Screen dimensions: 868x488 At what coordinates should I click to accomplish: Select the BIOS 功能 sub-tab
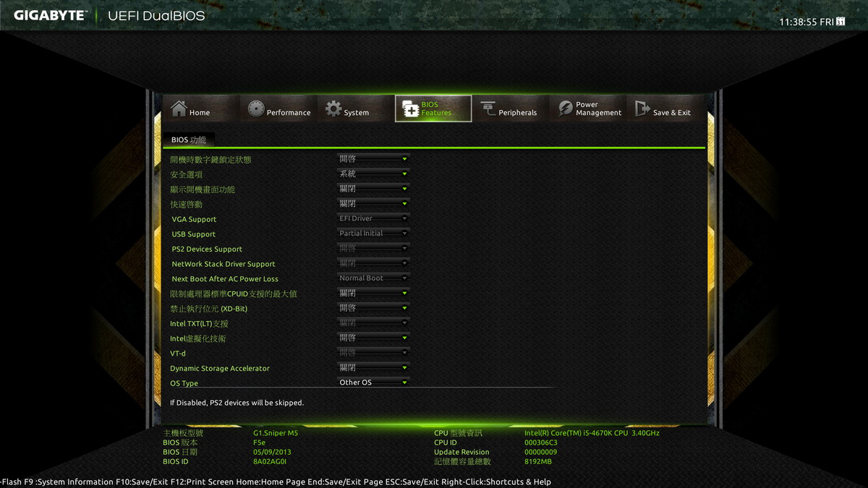pyautogui.click(x=189, y=140)
